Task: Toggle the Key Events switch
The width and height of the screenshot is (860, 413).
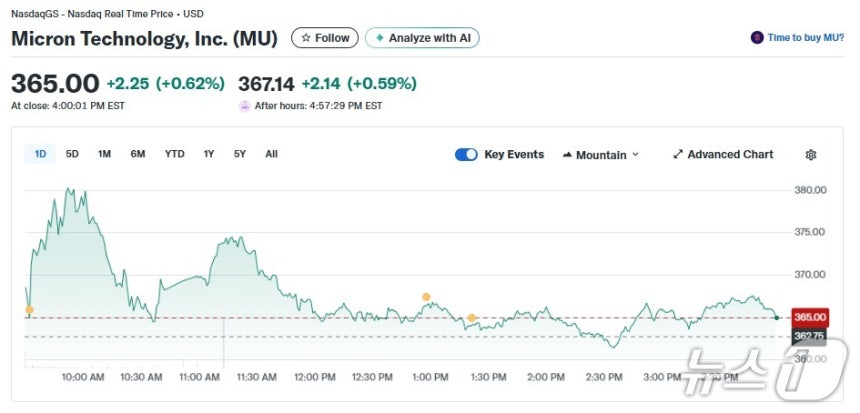Action: [466, 155]
